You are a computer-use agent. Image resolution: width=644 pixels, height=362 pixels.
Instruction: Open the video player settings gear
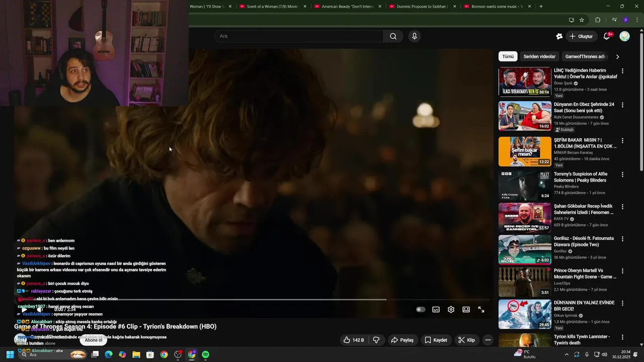[451, 310]
